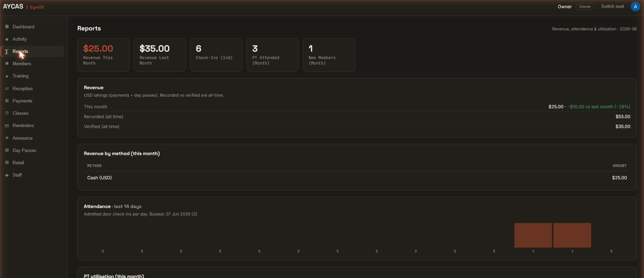The image size is (644, 278).
Task: Click the Members sidebar icon
Action: [x=7, y=64]
